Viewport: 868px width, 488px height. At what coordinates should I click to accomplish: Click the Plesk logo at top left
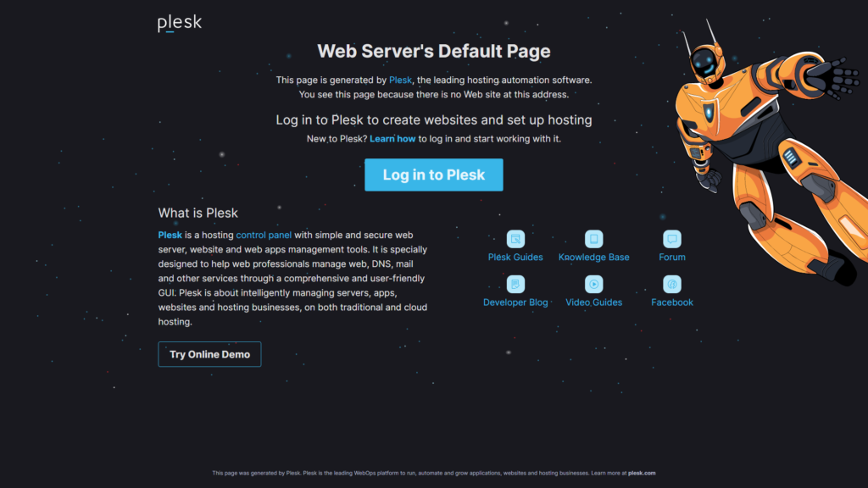pyautogui.click(x=180, y=23)
